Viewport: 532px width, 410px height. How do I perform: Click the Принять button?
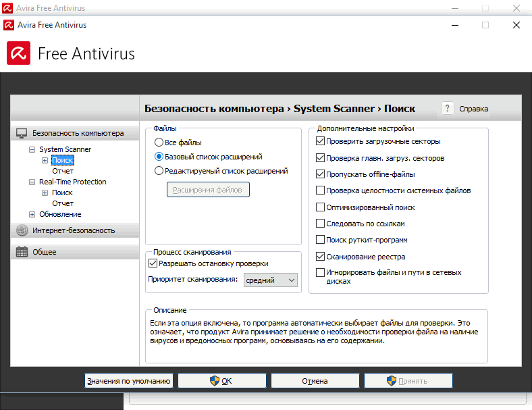(408, 381)
